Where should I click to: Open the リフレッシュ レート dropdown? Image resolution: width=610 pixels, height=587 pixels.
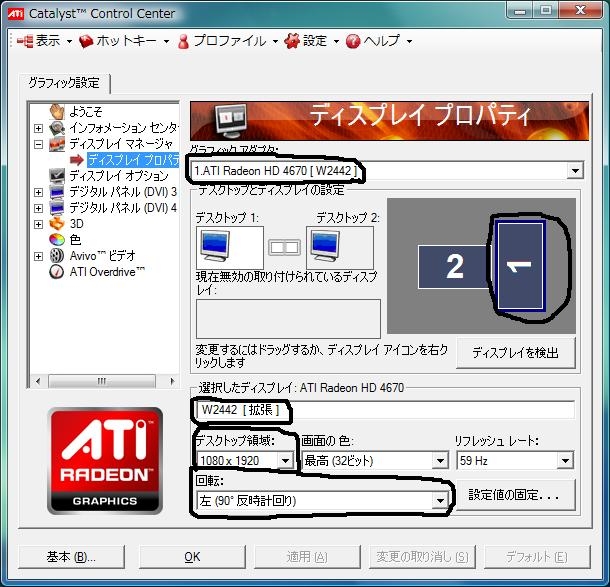(x=565, y=461)
